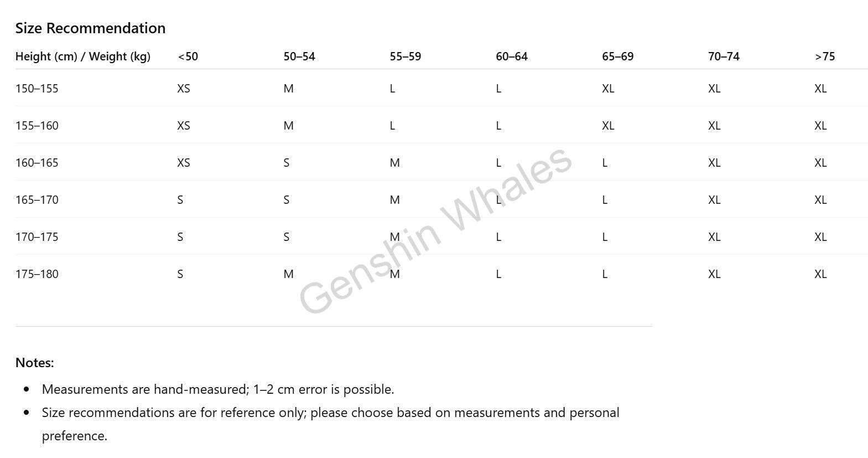This screenshot has height=458, width=868.
Task: Click the hand-measured error note text
Action: coord(218,389)
